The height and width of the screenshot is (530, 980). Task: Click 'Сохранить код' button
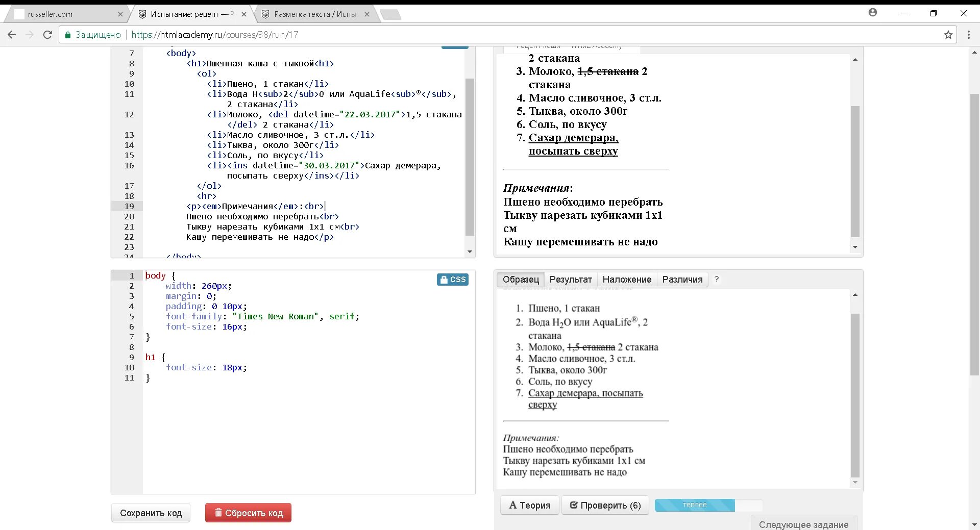tap(151, 513)
